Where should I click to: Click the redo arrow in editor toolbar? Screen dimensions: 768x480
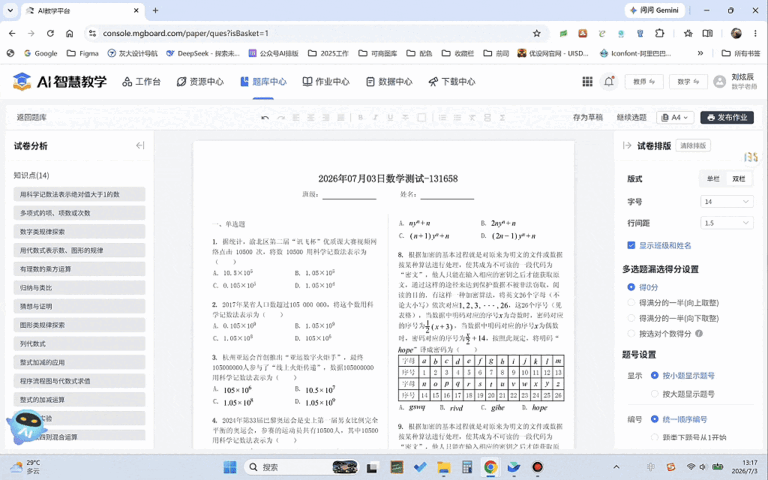click(281, 118)
